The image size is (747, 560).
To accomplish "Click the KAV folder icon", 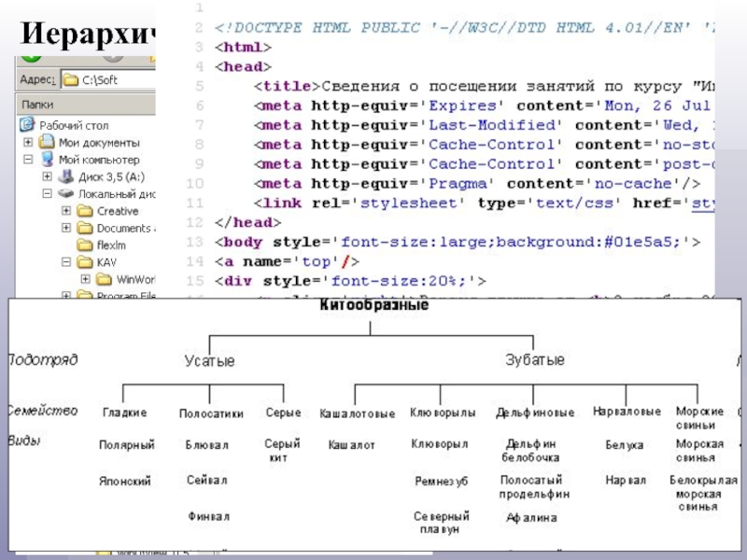I will coord(84,262).
